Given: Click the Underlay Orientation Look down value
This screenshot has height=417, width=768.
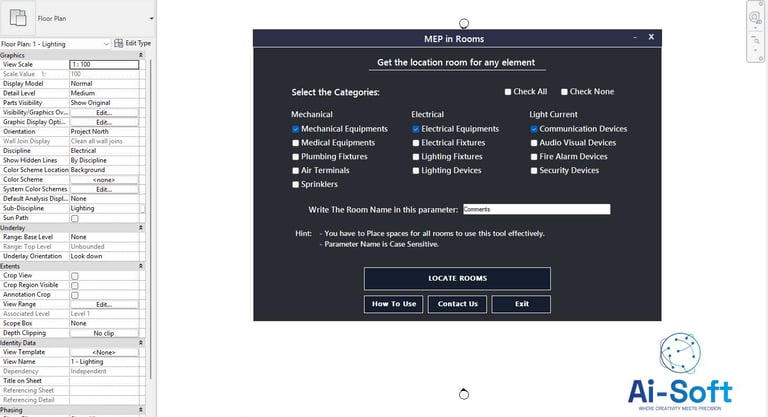Looking at the screenshot, I should (104, 256).
